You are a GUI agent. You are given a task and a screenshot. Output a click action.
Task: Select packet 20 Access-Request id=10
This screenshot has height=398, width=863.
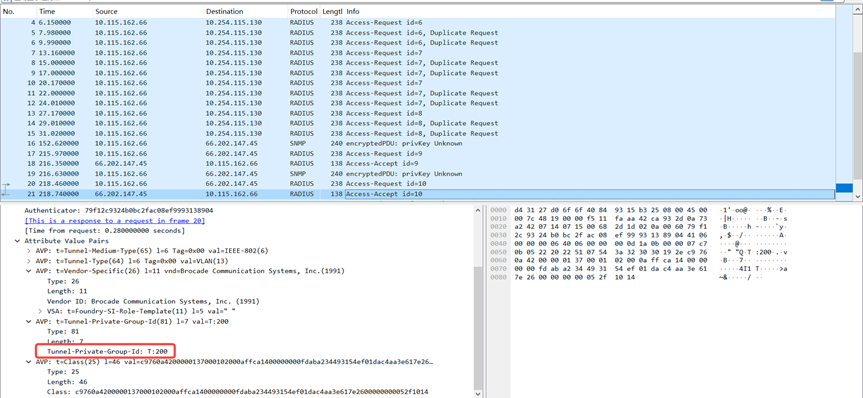tap(418, 184)
